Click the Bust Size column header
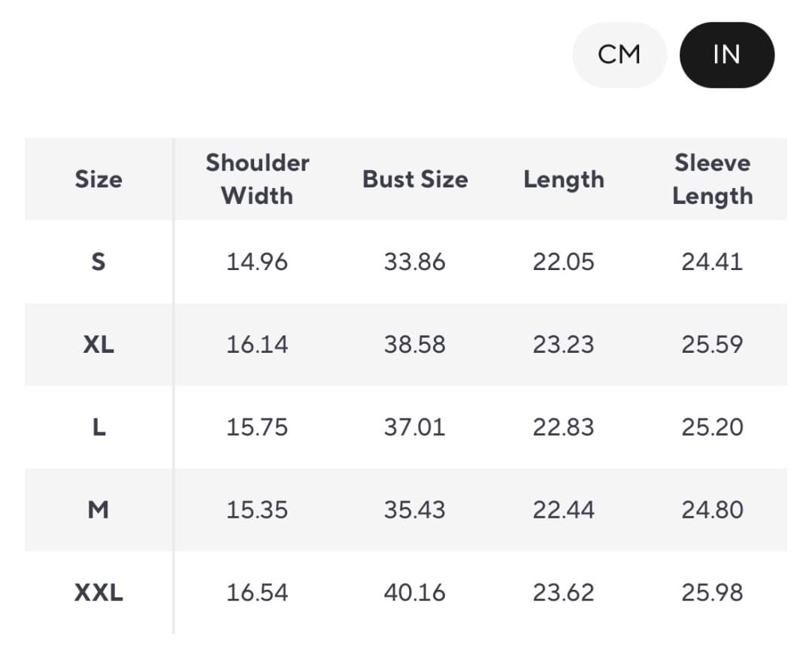The image size is (812, 647). [x=415, y=179]
